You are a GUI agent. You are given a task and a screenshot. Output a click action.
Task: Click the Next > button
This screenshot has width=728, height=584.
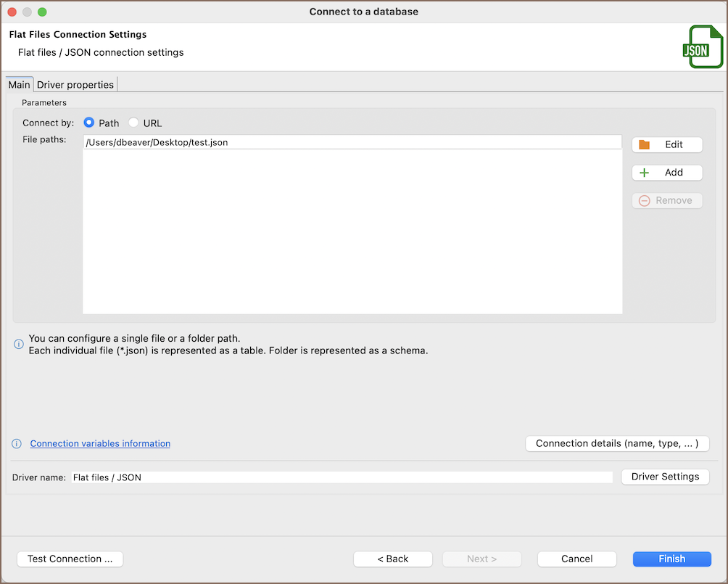(482, 559)
